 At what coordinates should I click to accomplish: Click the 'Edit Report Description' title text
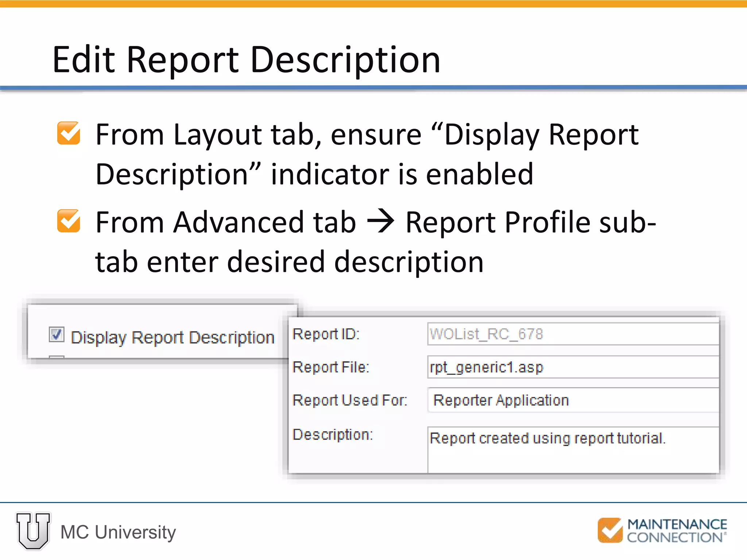click(247, 60)
